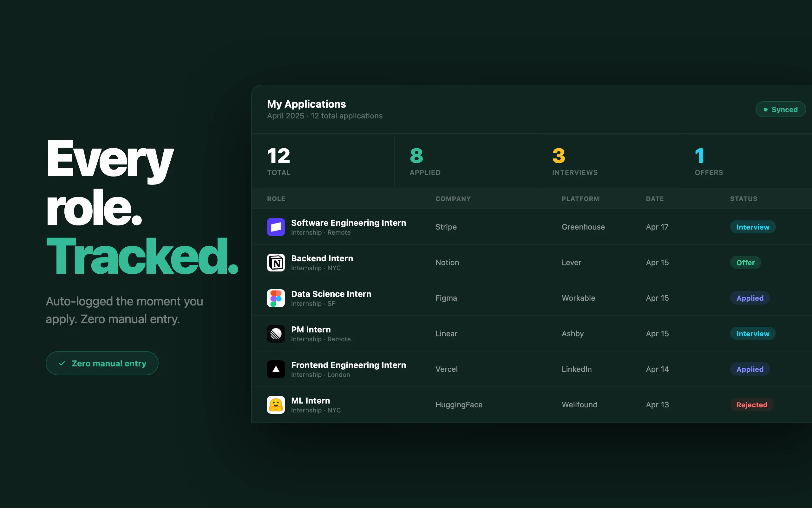Click the My Applications heading
The height and width of the screenshot is (508, 812).
(306, 104)
